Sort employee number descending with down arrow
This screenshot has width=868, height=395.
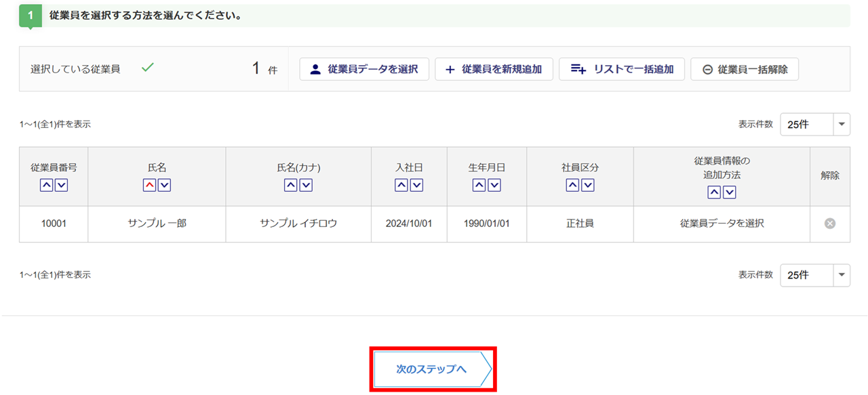point(61,185)
